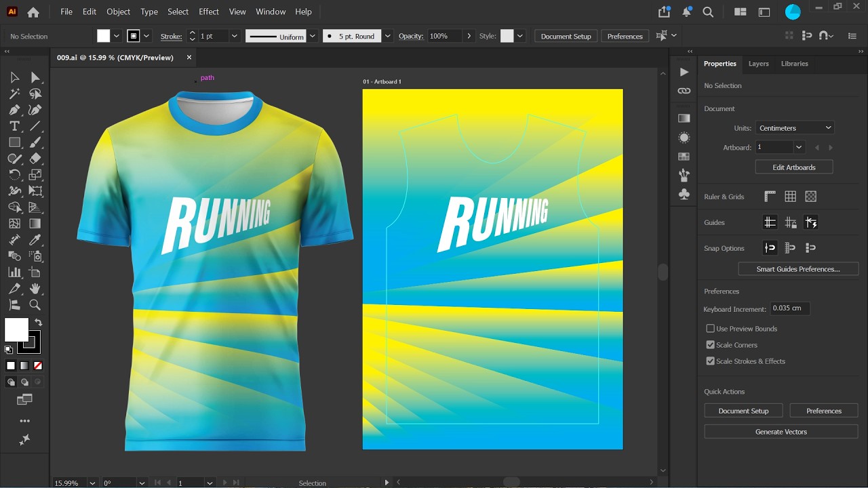The image size is (868, 488).
Task: Open the Uniform width profile dropdown
Action: 313,36
